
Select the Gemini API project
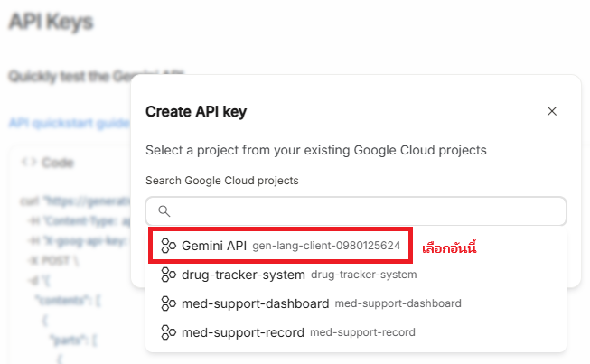pos(214,246)
